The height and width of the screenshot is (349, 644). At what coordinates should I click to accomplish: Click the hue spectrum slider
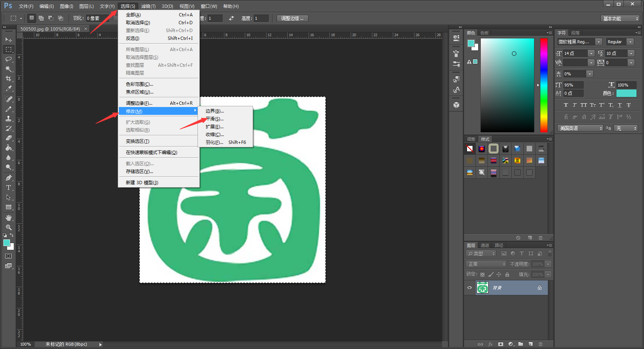(x=544, y=85)
